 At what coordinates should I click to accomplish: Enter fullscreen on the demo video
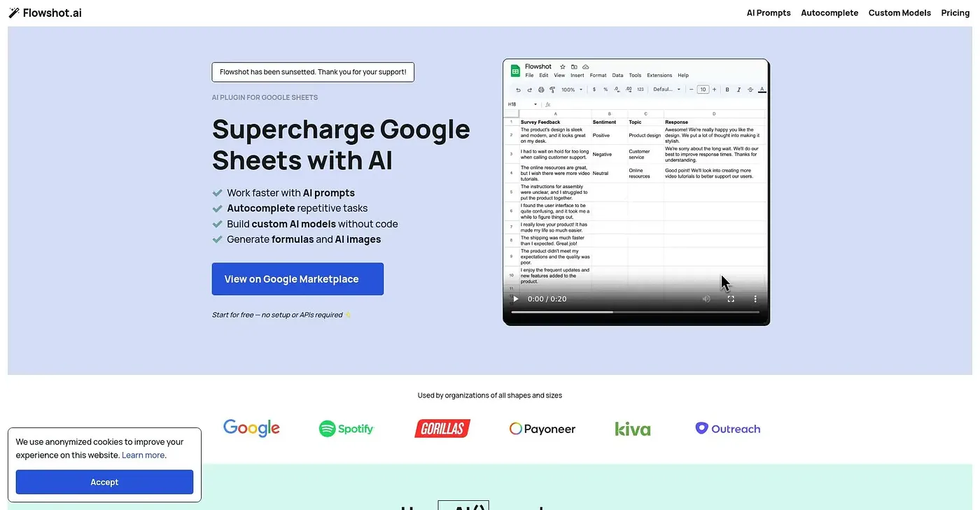(731, 299)
